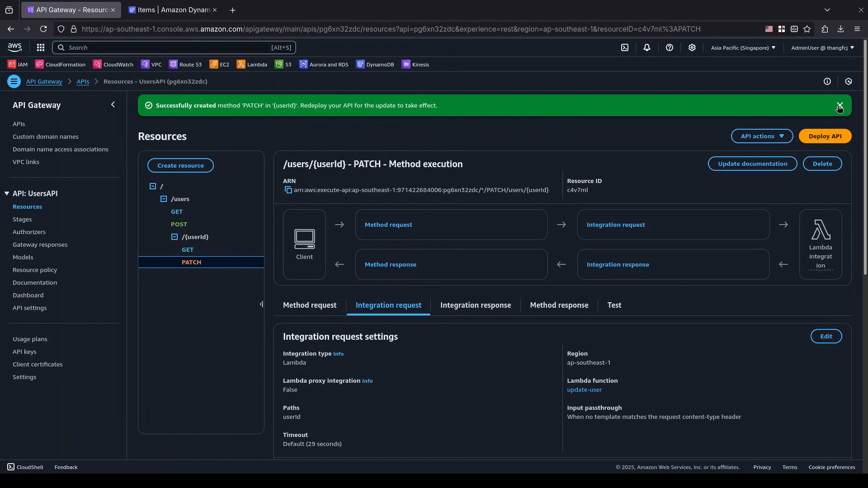Viewport: 868px width, 488px height.
Task: Open the update-user Lambda function link
Action: click(x=584, y=390)
